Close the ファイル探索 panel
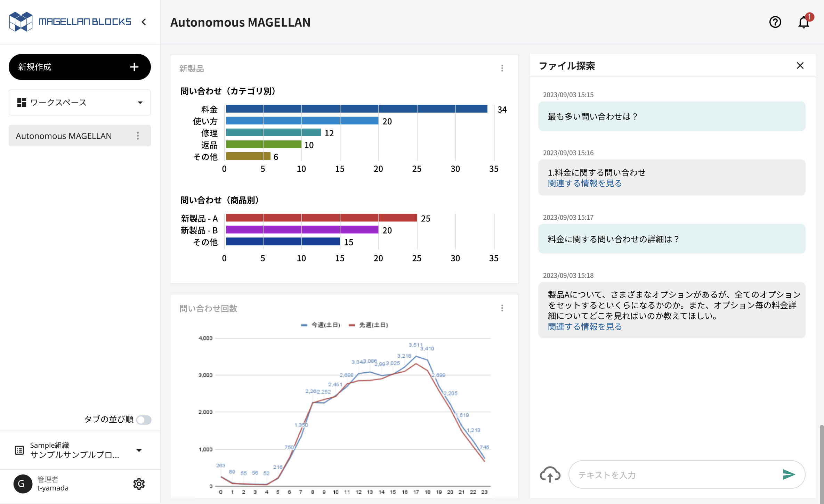Image resolution: width=824 pixels, height=504 pixels. [x=800, y=66]
